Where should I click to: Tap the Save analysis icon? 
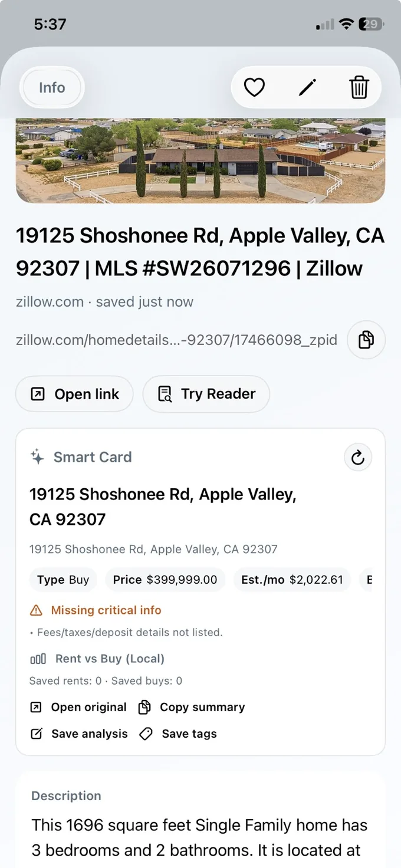pyautogui.click(x=37, y=734)
